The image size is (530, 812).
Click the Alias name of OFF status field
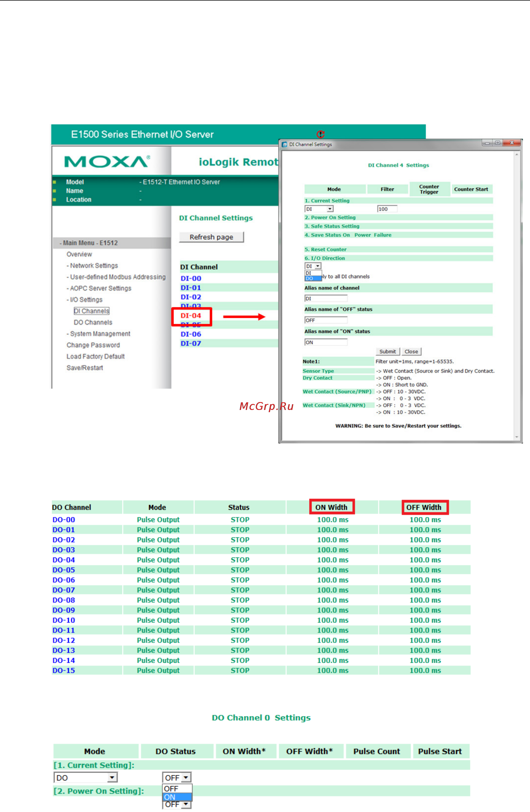(326, 320)
